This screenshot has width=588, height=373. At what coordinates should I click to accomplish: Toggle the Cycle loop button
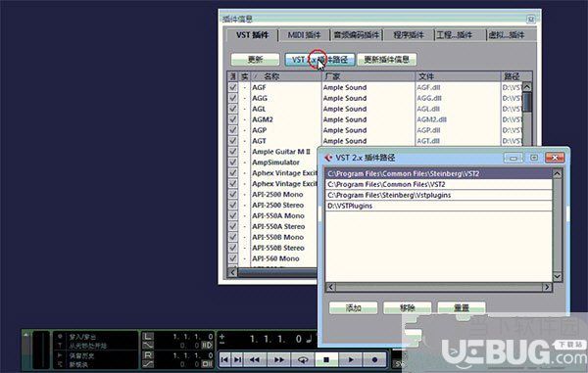tap(303, 359)
